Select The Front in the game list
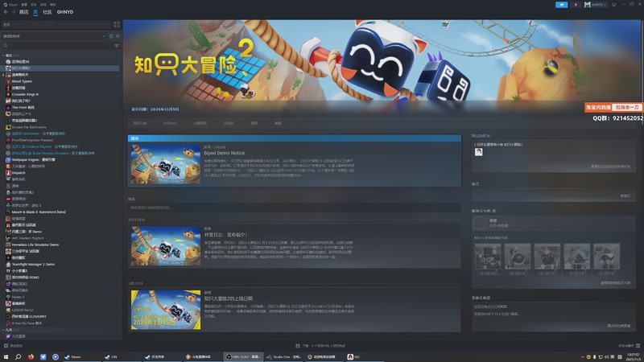 (23, 108)
